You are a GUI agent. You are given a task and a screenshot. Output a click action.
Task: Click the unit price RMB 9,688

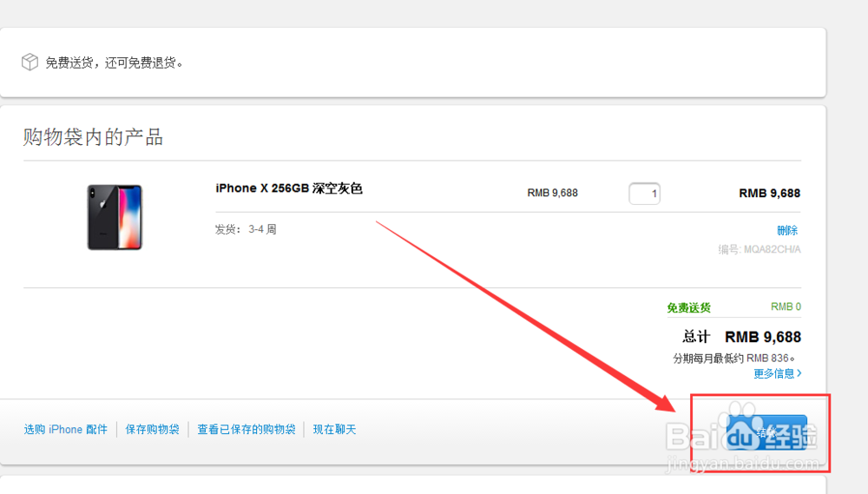tap(552, 193)
